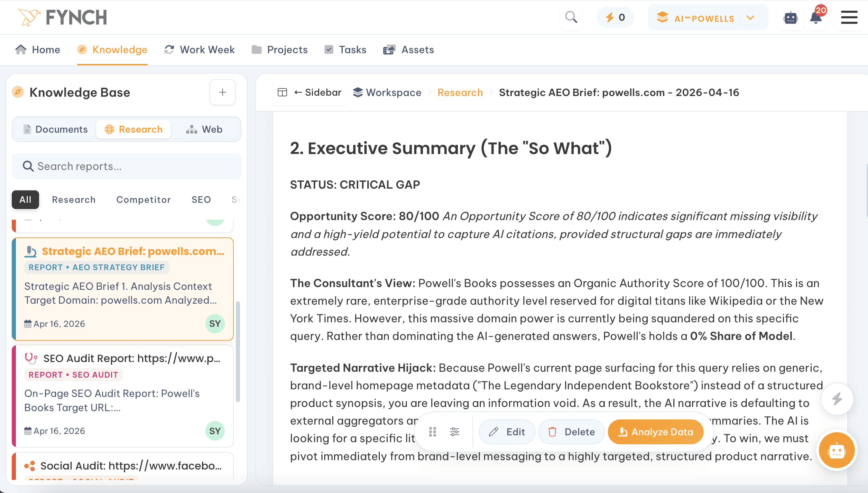Open the Research breadcrumb link
This screenshot has width=868, height=493.
click(x=460, y=92)
